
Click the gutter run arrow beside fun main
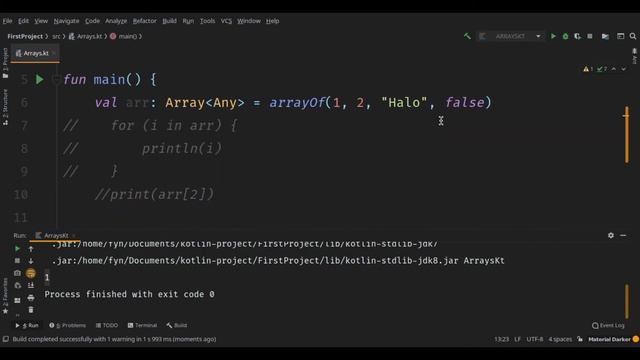tap(40, 79)
